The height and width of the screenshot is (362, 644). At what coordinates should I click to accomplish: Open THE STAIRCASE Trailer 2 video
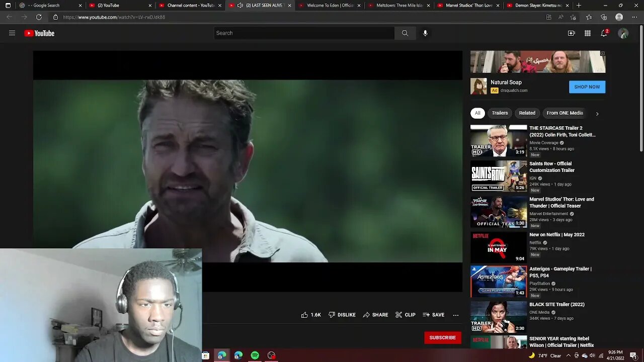tap(562, 131)
